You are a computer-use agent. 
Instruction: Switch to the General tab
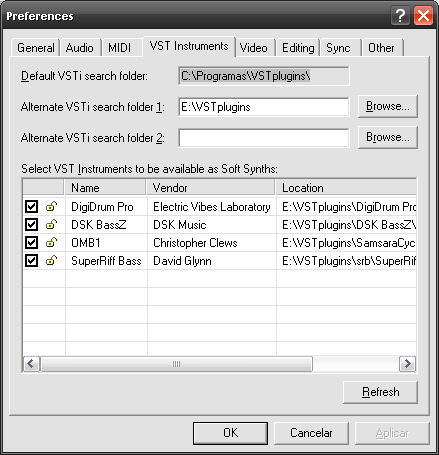tap(36, 48)
